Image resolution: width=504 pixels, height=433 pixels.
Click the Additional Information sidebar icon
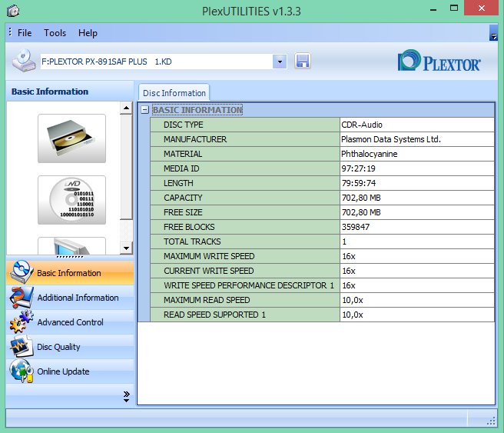click(x=21, y=298)
